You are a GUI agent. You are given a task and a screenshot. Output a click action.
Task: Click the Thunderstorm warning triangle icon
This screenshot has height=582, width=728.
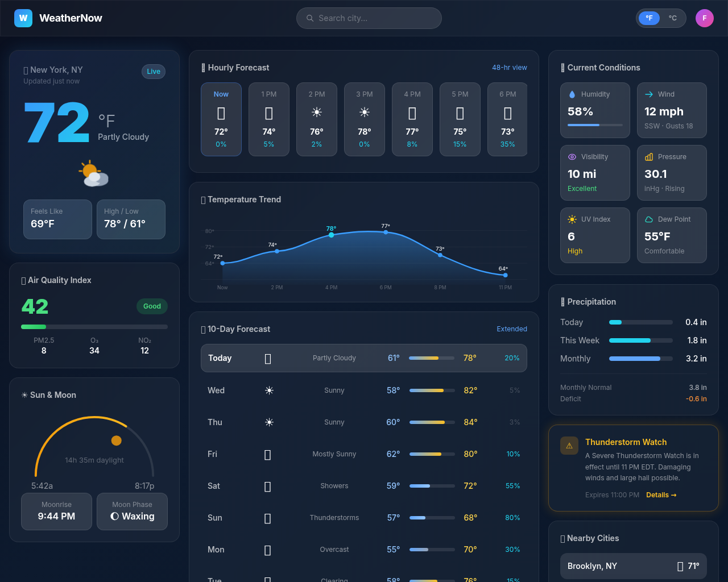(569, 446)
